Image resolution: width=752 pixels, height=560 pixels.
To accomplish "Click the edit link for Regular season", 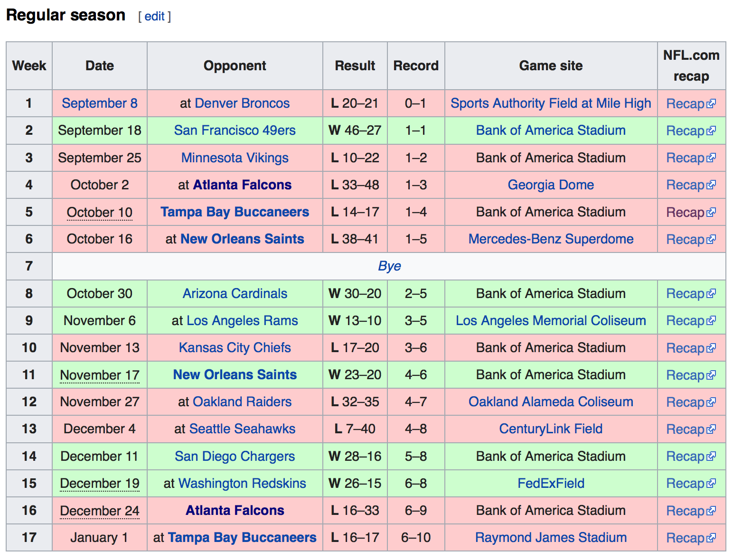I will [154, 17].
